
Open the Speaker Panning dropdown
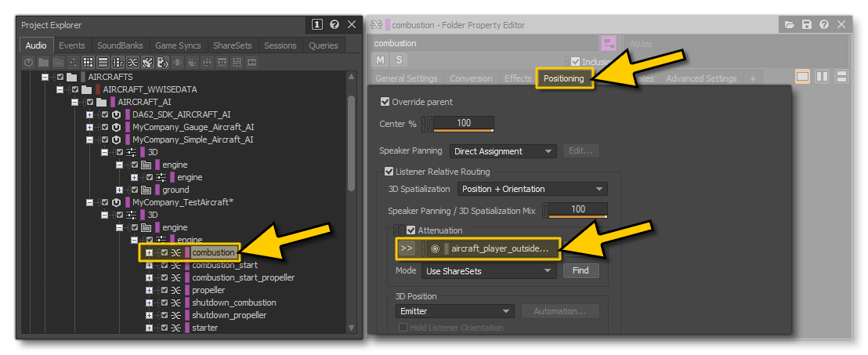point(503,151)
